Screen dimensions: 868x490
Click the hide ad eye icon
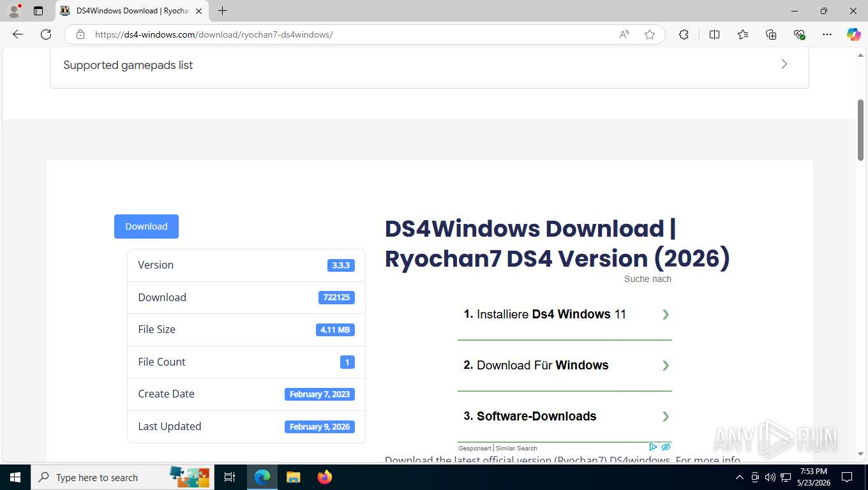click(666, 447)
